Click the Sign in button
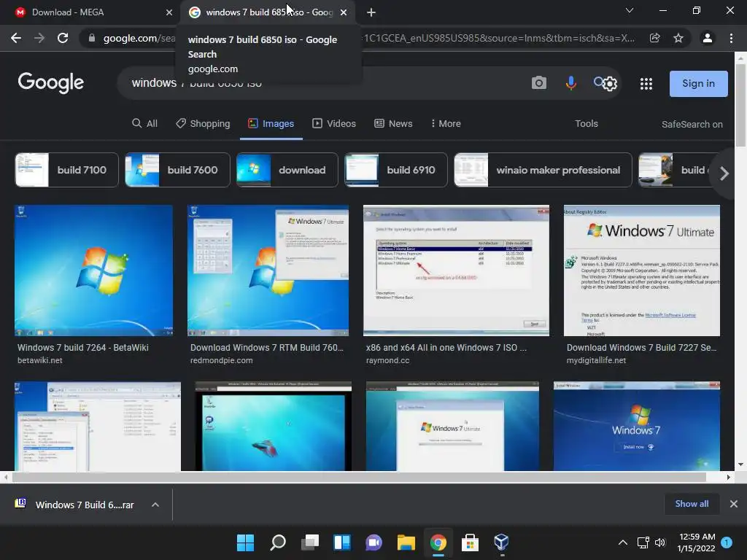 pos(698,84)
